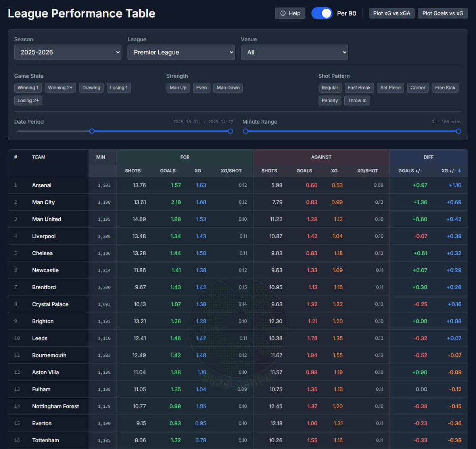Toggle the Man Down strength filter
The width and height of the screenshot is (476, 449).
click(x=228, y=88)
